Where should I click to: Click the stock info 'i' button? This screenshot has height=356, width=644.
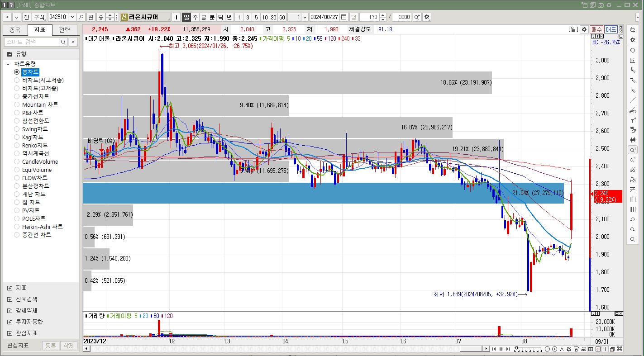point(177,17)
